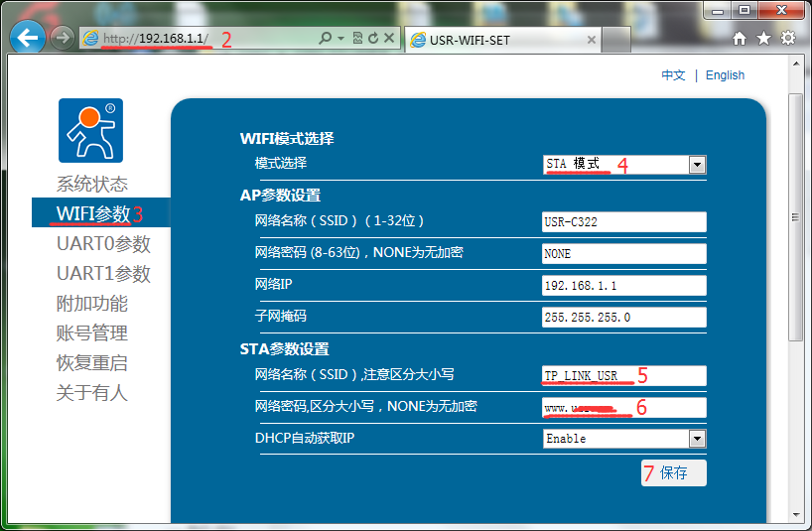Open address bar autocomplete dropdown arrow
Screen dimensions: 812x531
click(x=340, y=39)
